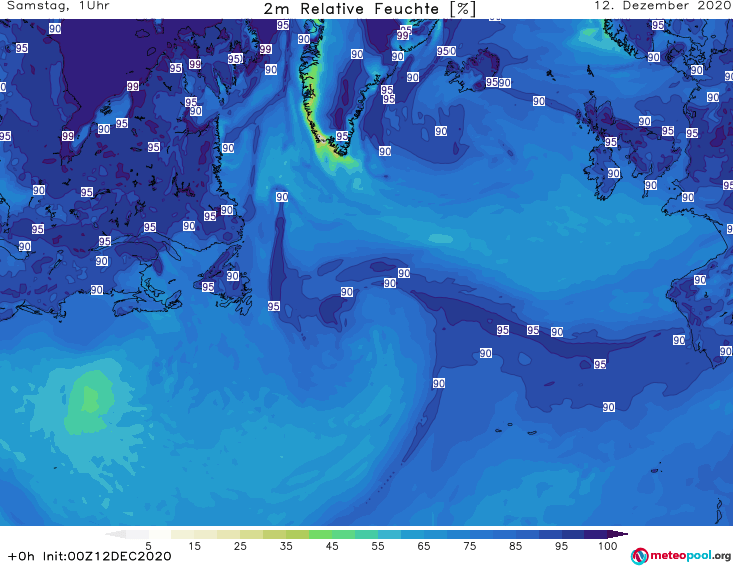Click the date '12. Dezember 2020'
The image size is (733, 566).
[x=662, y=6]
